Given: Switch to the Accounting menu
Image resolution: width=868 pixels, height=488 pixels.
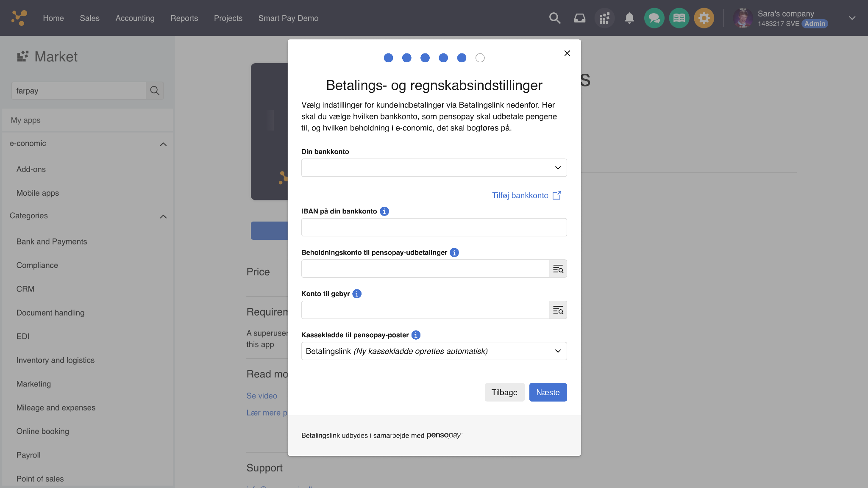Looking at the screenshot, I should coord(135,18).
